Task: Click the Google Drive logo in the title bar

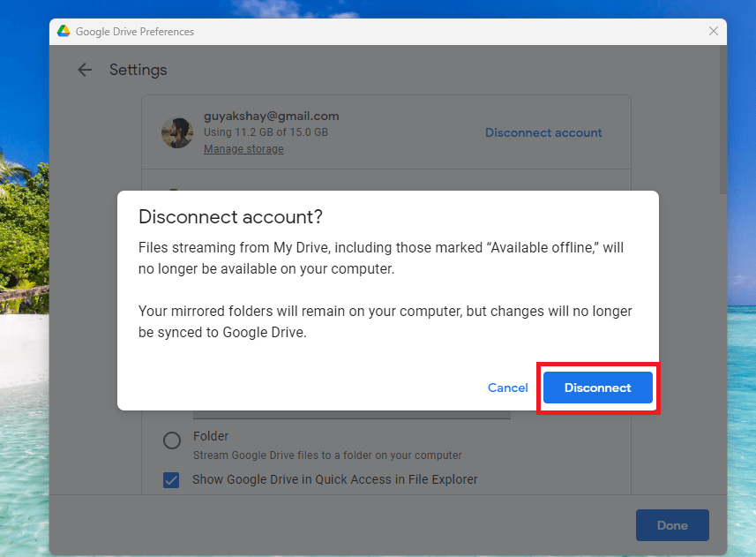Action: click(63, 31)
